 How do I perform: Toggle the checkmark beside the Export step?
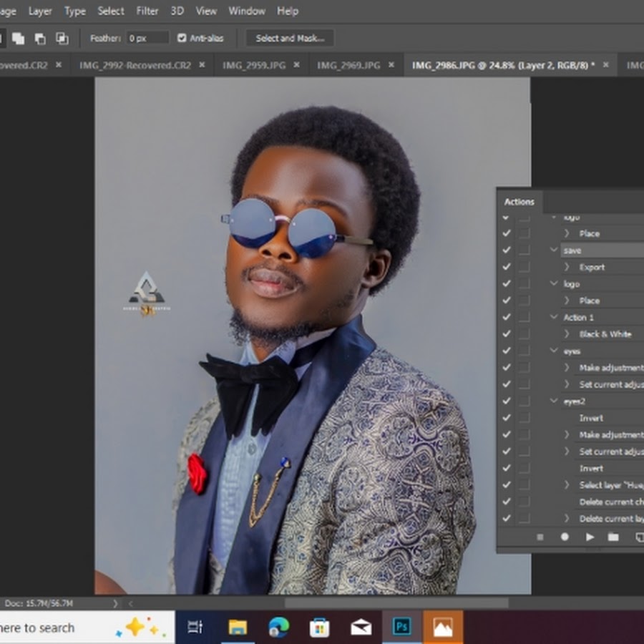tap(507, 267)
